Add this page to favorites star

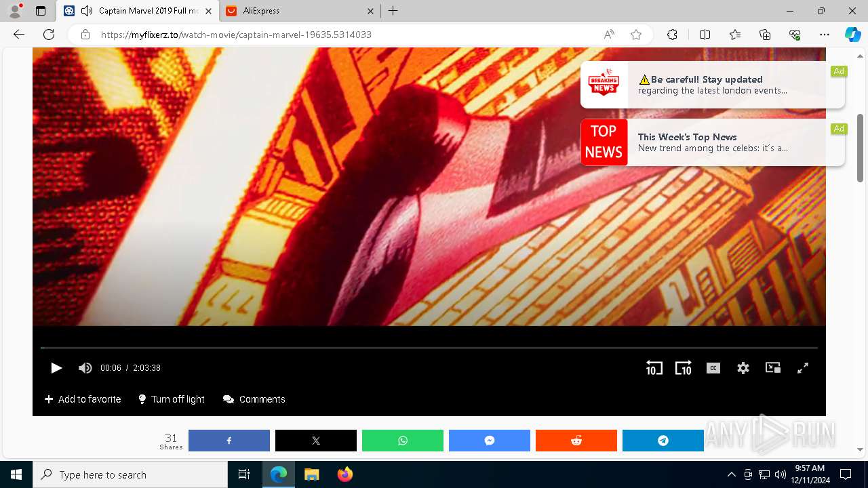point(636,35)
